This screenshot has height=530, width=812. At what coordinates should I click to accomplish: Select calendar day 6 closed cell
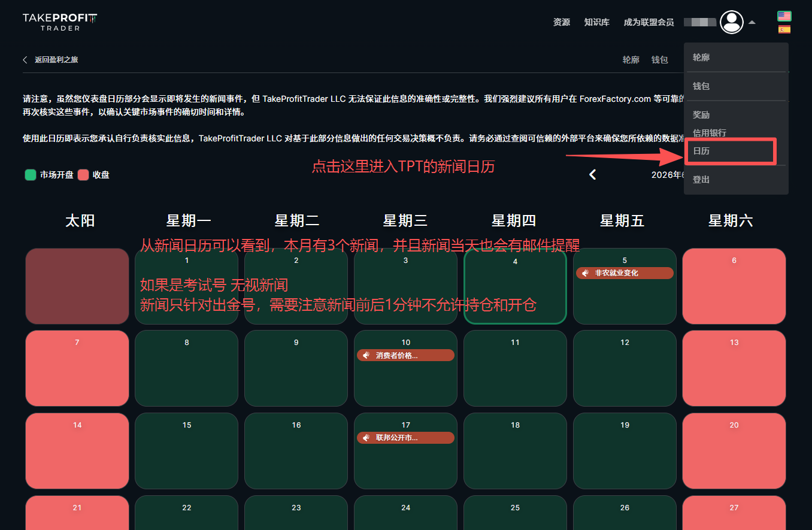pyautogui.click(x=734, y=286)
